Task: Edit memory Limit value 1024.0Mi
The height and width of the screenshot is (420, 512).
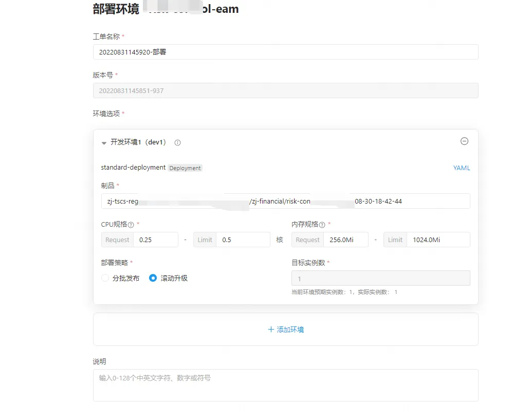Action: coord(438,240)
